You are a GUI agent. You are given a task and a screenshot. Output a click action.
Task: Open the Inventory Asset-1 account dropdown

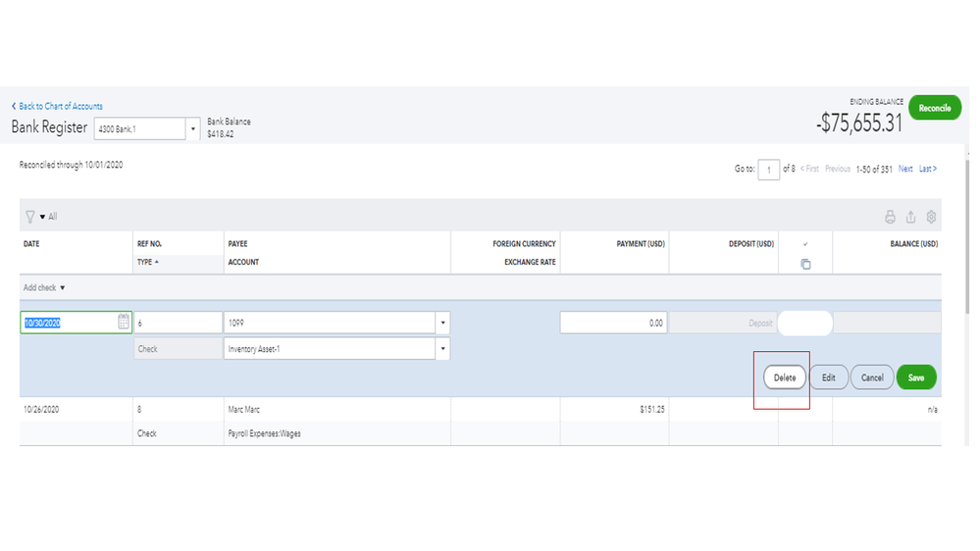click(442, 349)
